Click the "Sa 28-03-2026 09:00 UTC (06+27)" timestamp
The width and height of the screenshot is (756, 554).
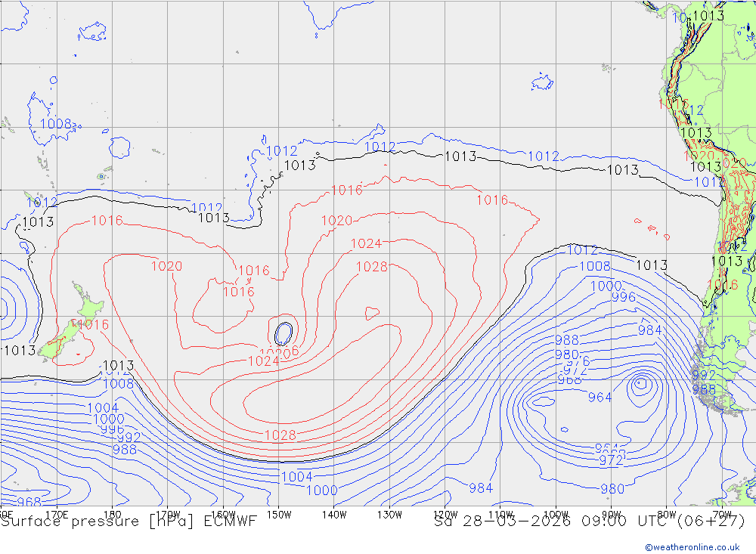tap(590, 522)
